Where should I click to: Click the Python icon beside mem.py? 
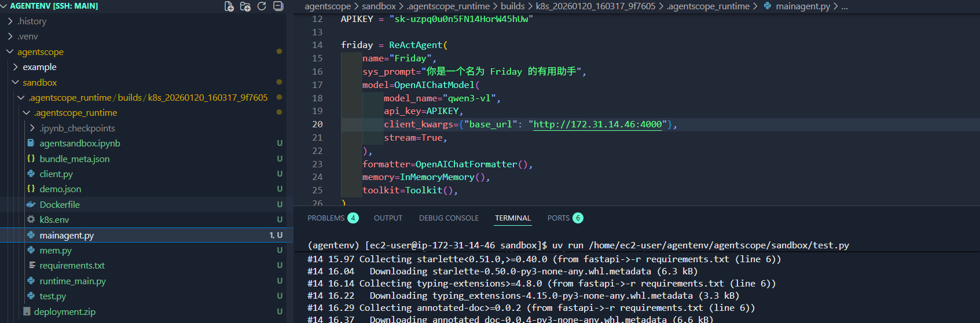pyautogui.click(x=31, y=250)
